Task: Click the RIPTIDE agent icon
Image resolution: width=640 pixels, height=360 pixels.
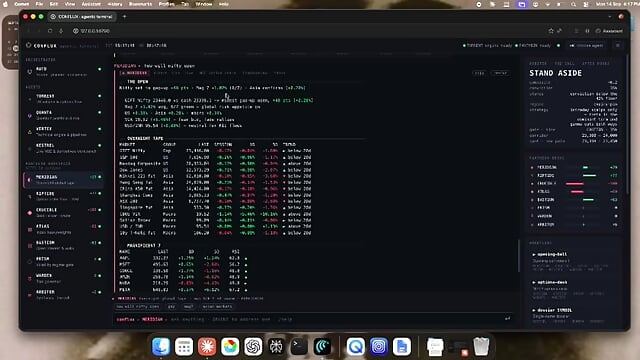Action: [x=29, y=196]
